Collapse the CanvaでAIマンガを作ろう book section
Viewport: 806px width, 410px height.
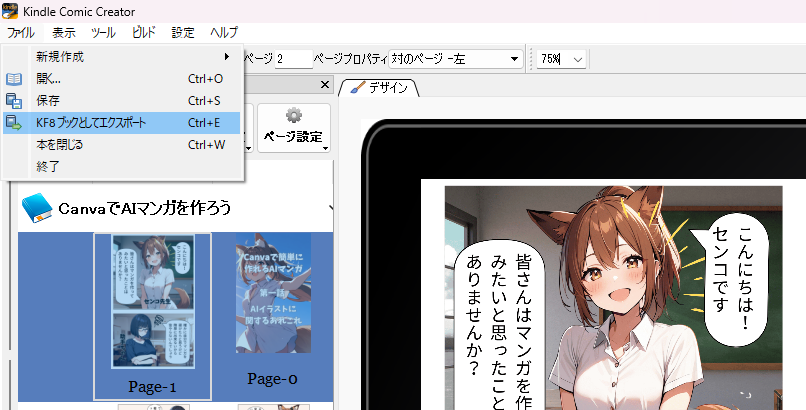coord(331,208)
